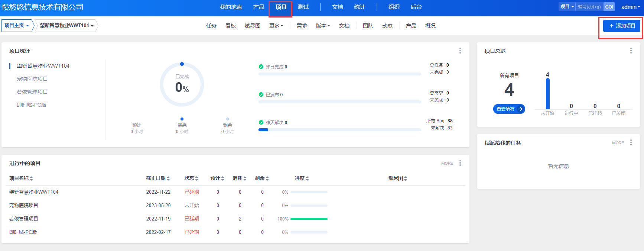Select 宠物医院项目 in project statistics list
Viewport: 644px width, 251px height.
point(32,79)
